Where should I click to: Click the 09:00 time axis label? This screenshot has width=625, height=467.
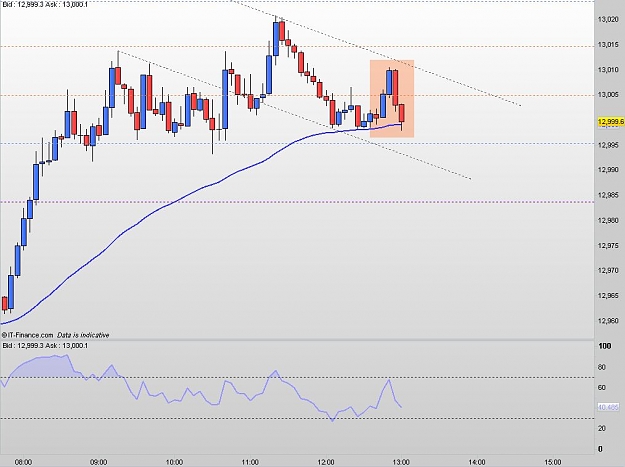[99, 462]
